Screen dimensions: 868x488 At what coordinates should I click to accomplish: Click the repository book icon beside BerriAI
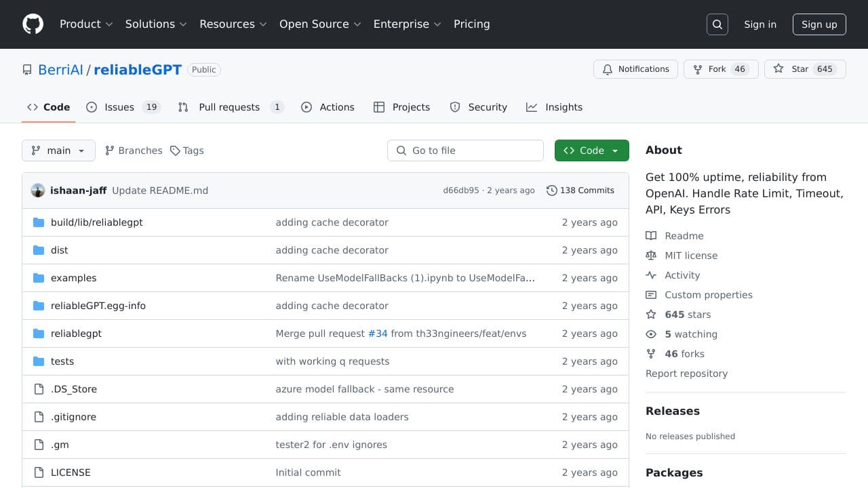tap(27, 70)
